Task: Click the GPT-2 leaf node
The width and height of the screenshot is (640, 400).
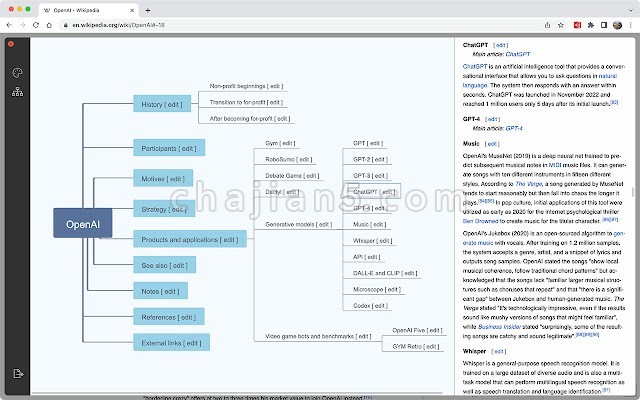Action: (x=370, y=160)
